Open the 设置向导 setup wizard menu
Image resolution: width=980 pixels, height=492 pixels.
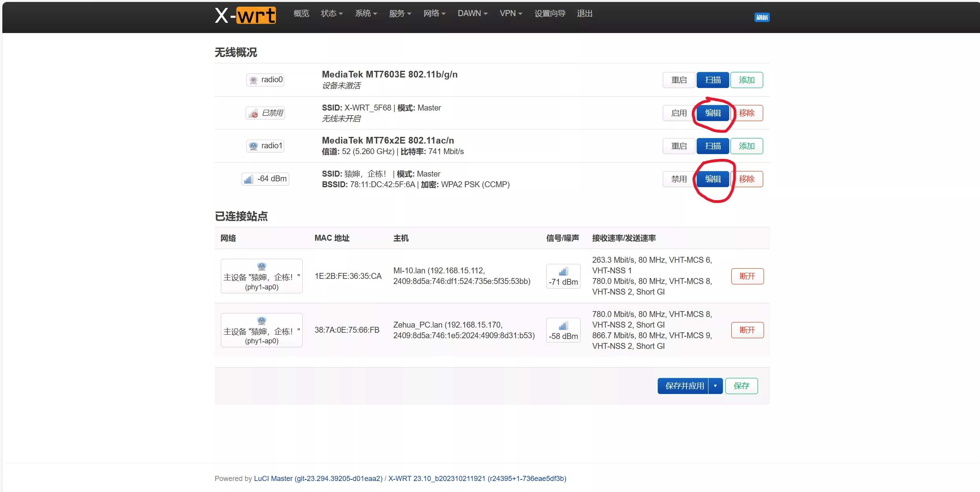[549, 14]
